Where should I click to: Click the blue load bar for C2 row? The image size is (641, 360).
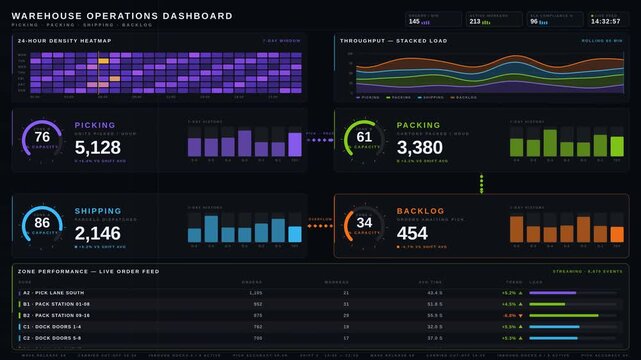[x=553, y=338]
